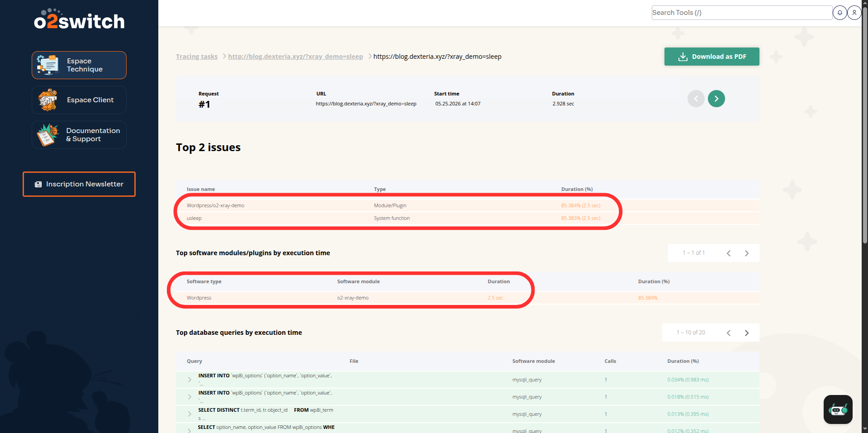The height and width of the screenshot is (433, 868).
Task: Click the 85.384% (2.5 sec) duration value
Action: coord(581,205)
